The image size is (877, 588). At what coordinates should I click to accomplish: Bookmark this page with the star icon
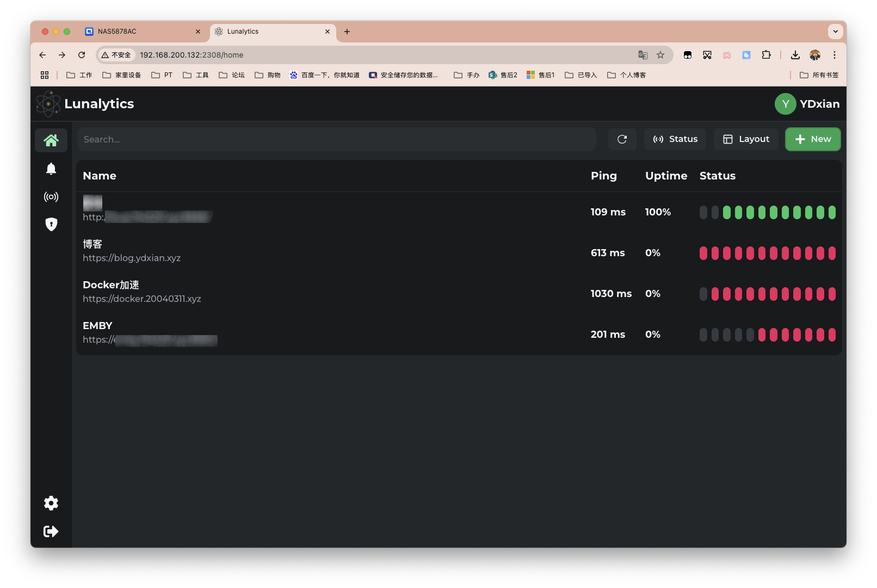point(660,55)
